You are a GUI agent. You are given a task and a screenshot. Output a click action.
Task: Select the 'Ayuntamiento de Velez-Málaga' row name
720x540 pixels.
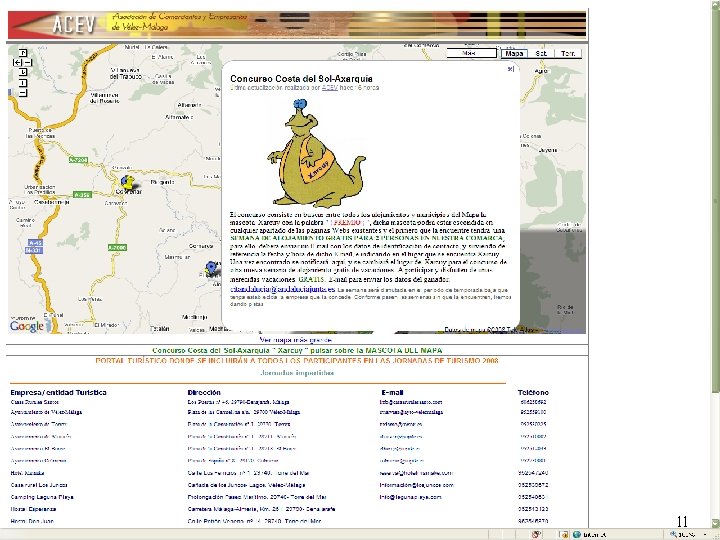pyautogui.click(x=46, y=412)
